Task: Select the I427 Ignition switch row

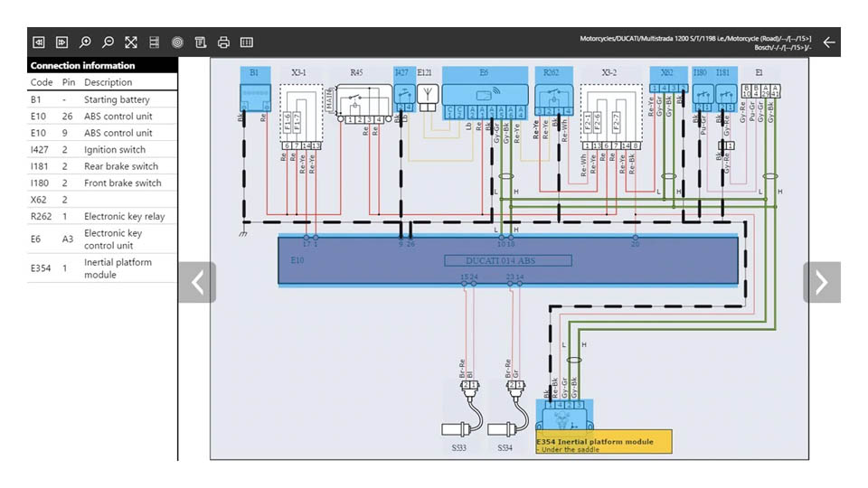Action: coord(102,149)
